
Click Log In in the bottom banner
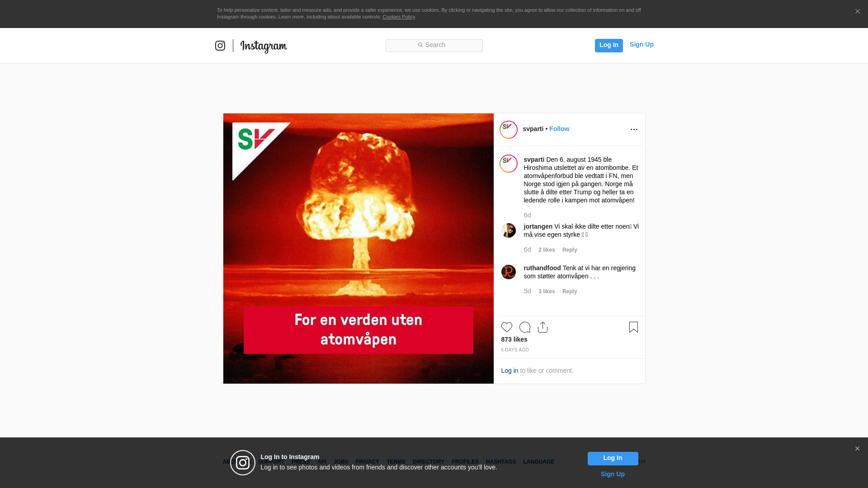613,459
